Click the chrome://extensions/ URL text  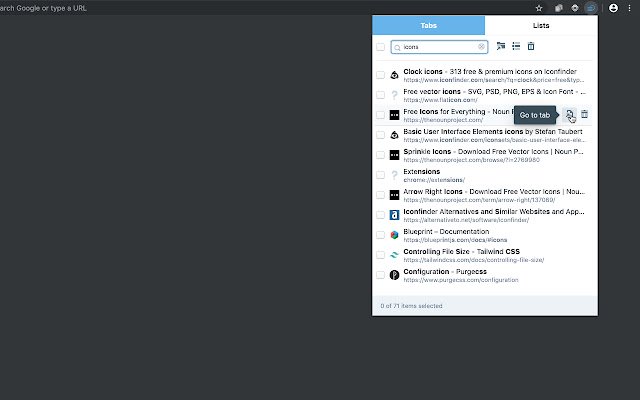pyautogui.click(x=434, y=180)
